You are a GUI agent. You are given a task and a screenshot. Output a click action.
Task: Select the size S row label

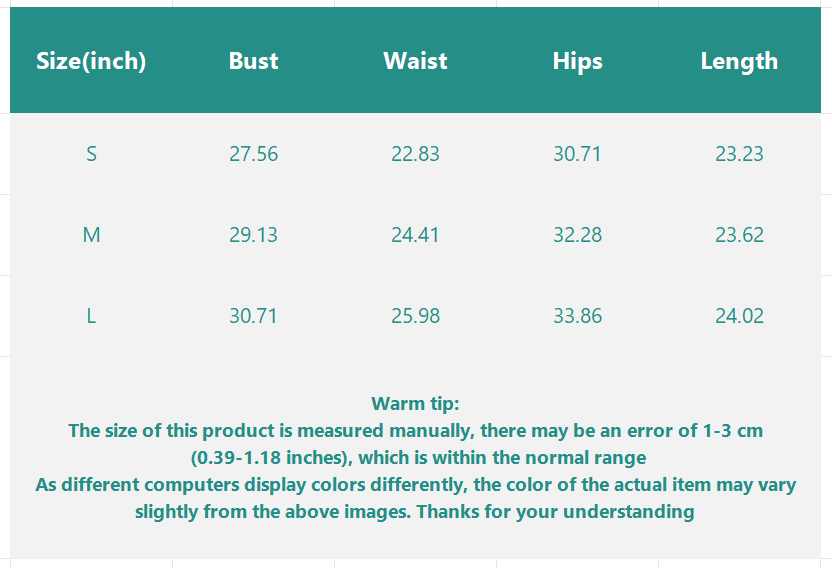coord(92,154)
